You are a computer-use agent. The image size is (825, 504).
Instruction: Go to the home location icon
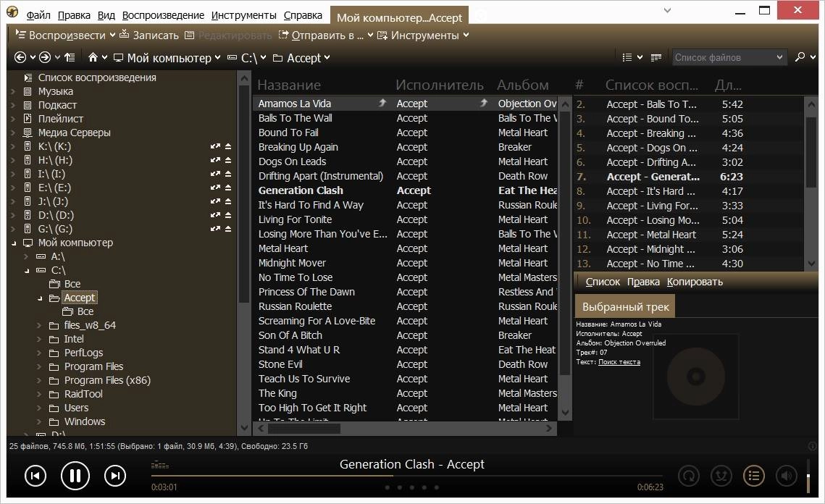[x=93, y=57]
